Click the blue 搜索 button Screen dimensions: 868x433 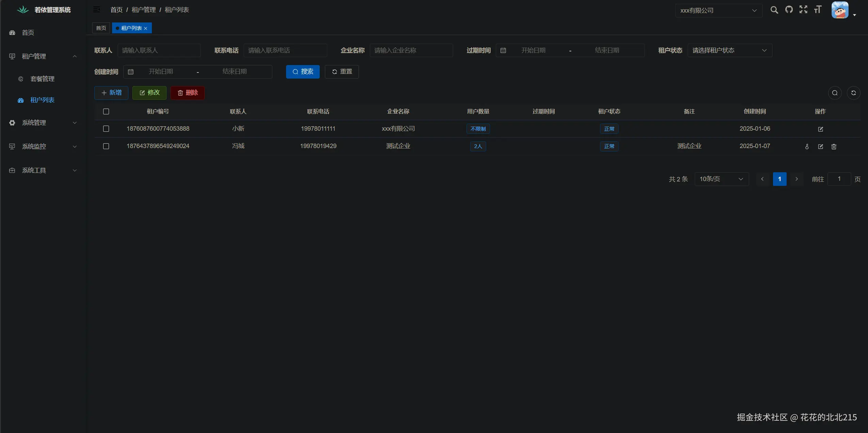coord(303,71)
